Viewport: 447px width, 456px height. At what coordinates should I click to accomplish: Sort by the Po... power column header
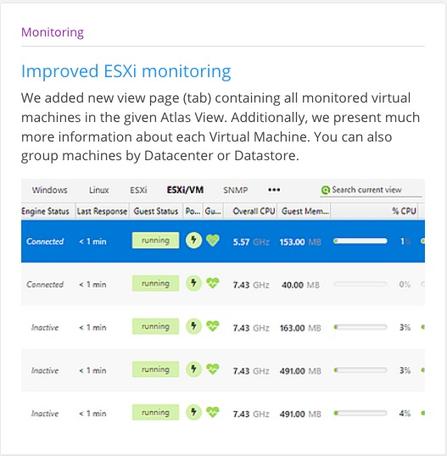[193, 211]
